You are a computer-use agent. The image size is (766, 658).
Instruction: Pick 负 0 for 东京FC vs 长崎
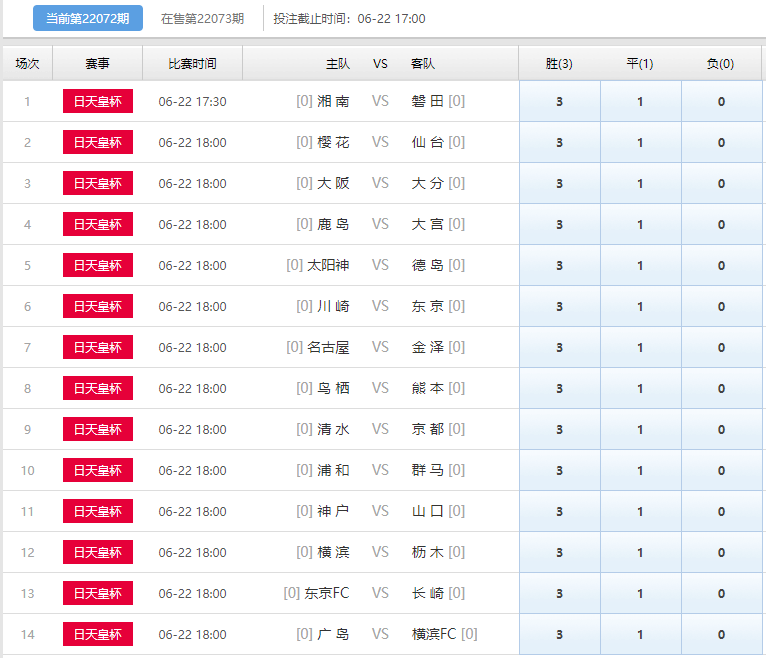[x=722, y=594]
